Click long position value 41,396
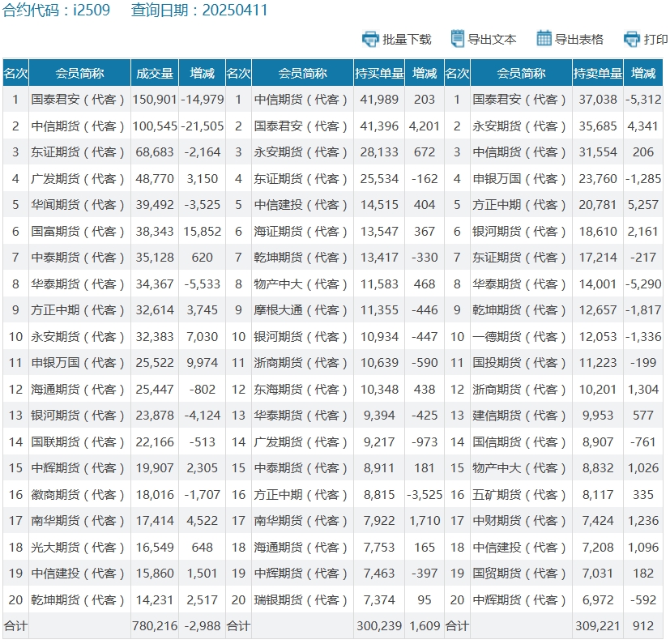 tap(379, 126)
